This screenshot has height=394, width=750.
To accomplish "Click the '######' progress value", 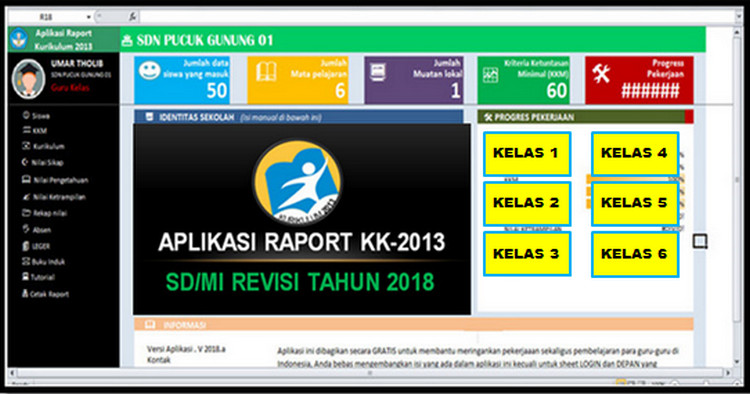I will pyautogui.click(x=650, y=90).
